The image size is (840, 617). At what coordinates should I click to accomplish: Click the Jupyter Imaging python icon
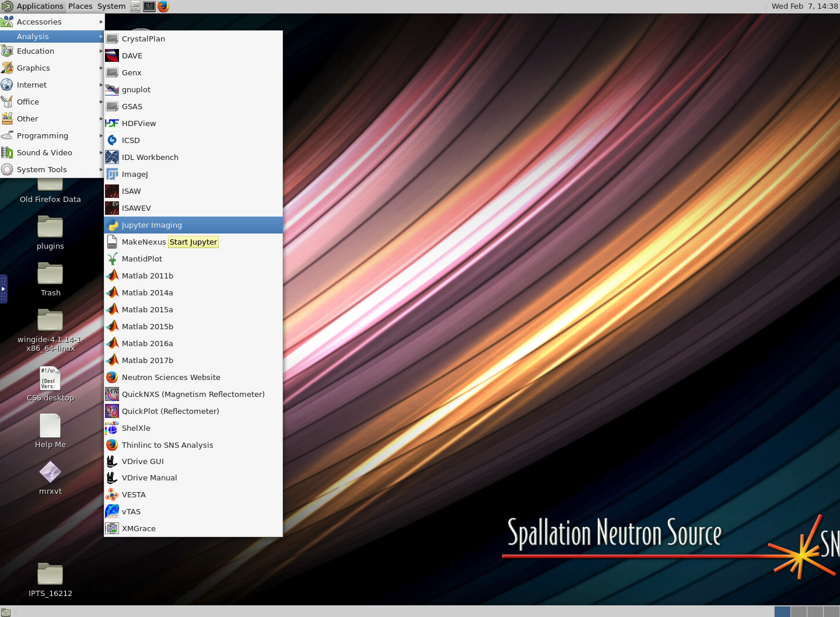112,225
